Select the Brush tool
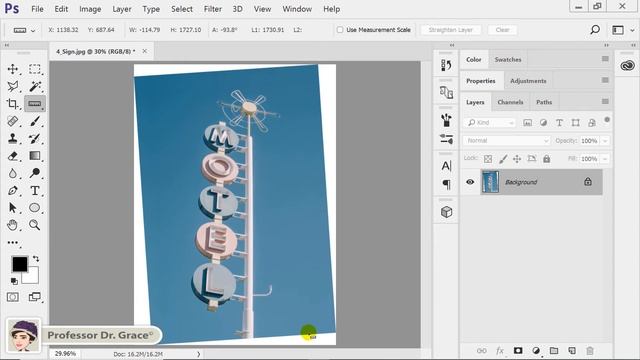 (35, 121)
